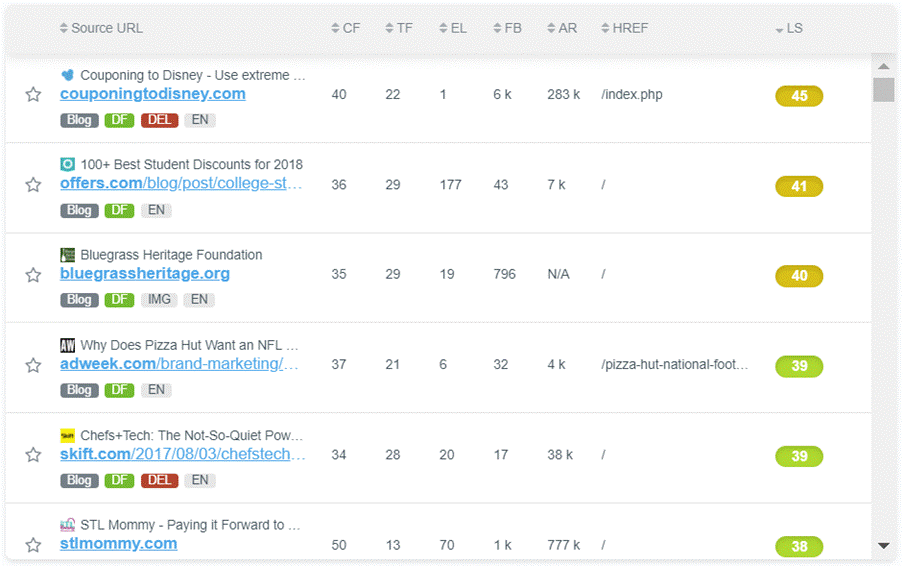Star the stlmommy.com row
This screenshot has width=903, height=566.
tap(33, 545)
